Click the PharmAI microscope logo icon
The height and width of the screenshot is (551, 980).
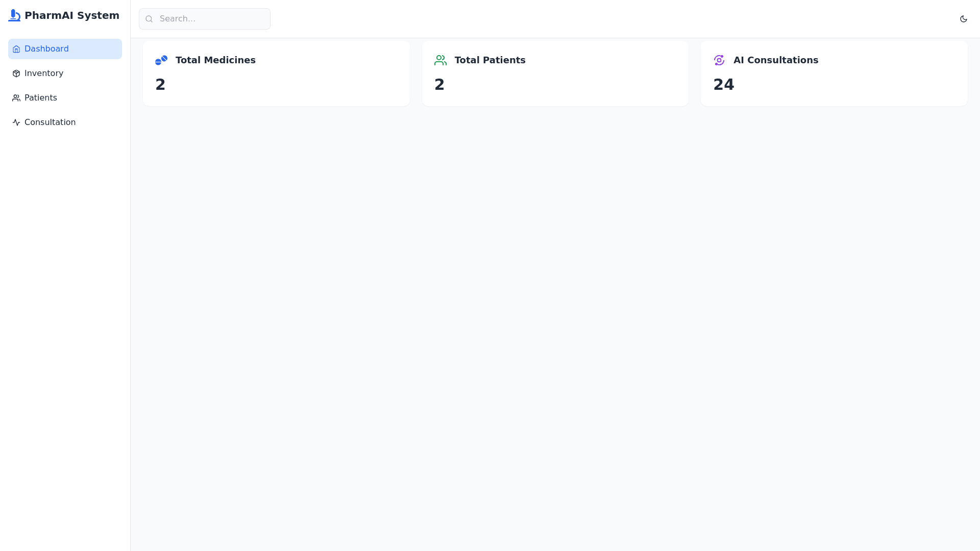coord(14,15)
